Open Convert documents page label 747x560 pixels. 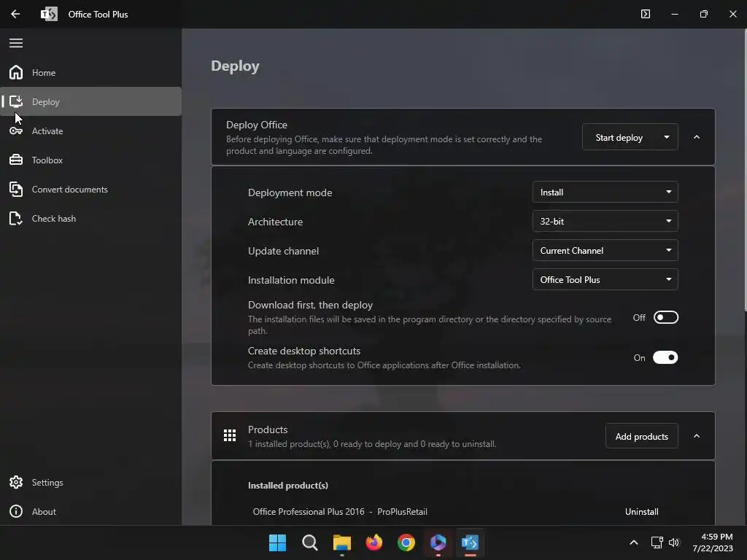click(x=69, y=190)
